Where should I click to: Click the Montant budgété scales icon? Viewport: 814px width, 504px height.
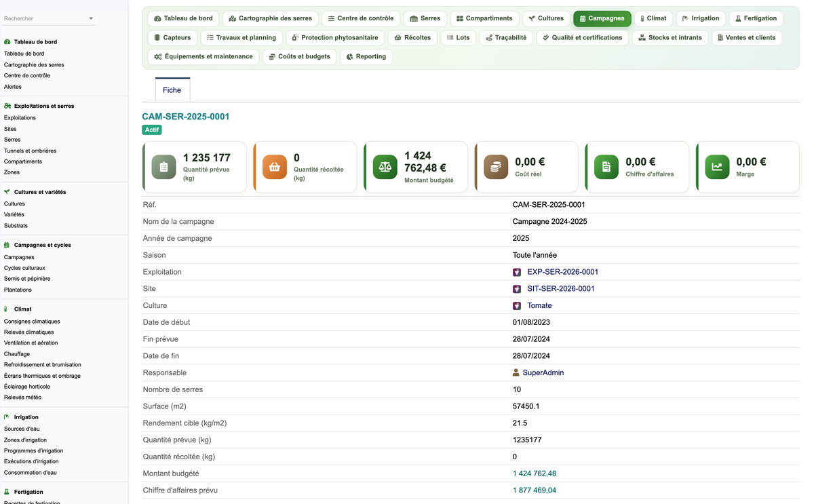pyautogui.click(x=385, y=167)
